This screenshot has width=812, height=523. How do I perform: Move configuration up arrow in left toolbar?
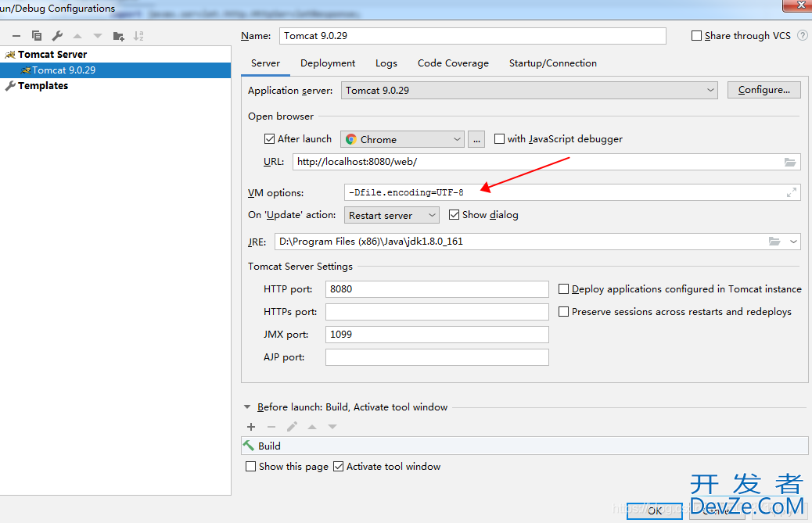pyautogui.click(x=77, y=36)
